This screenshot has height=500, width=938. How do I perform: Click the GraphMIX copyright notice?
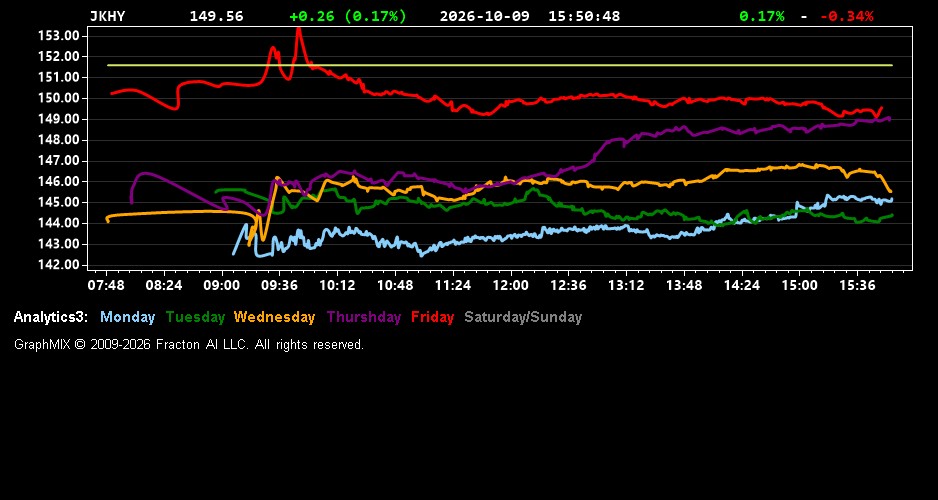pyautogui.click(x=189, y=344)
